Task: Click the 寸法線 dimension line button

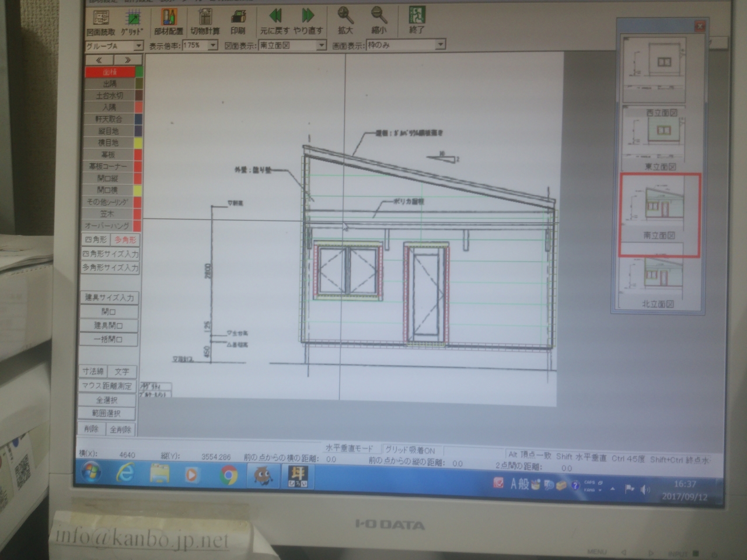Action: coord(93,372)
